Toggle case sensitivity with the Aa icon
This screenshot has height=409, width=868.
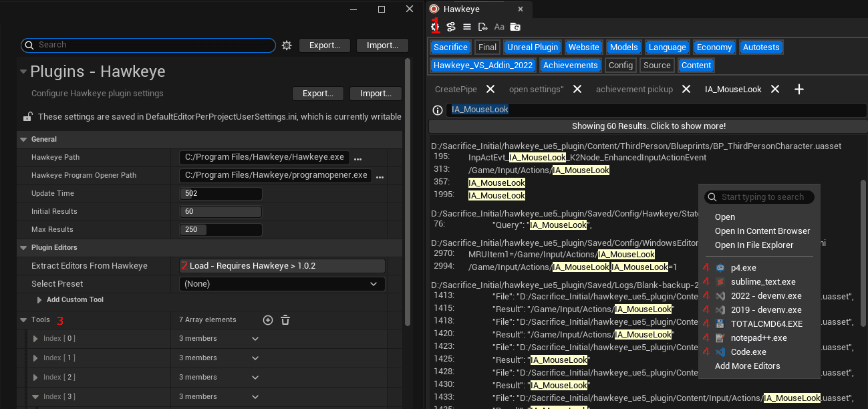(498, 27)
